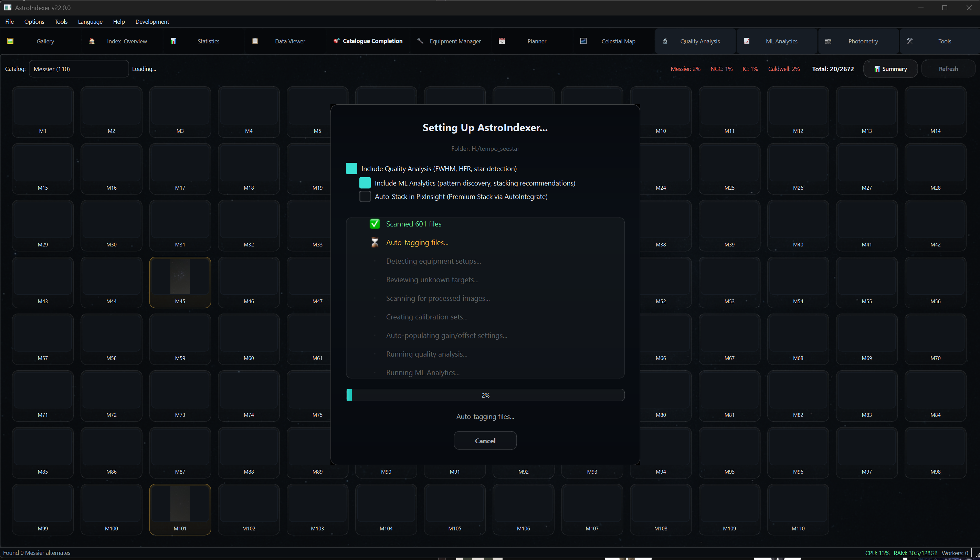Image resolution: width=980 pixels, height=560 pixels.
Task: Open the Statistics panel
Action: click(x=208, y=41)
